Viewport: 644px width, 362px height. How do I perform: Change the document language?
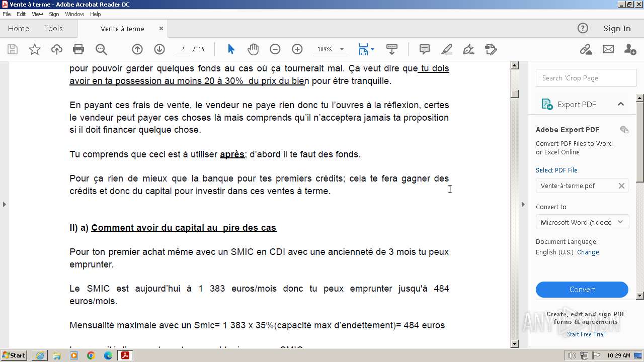(x=588, y=252)
